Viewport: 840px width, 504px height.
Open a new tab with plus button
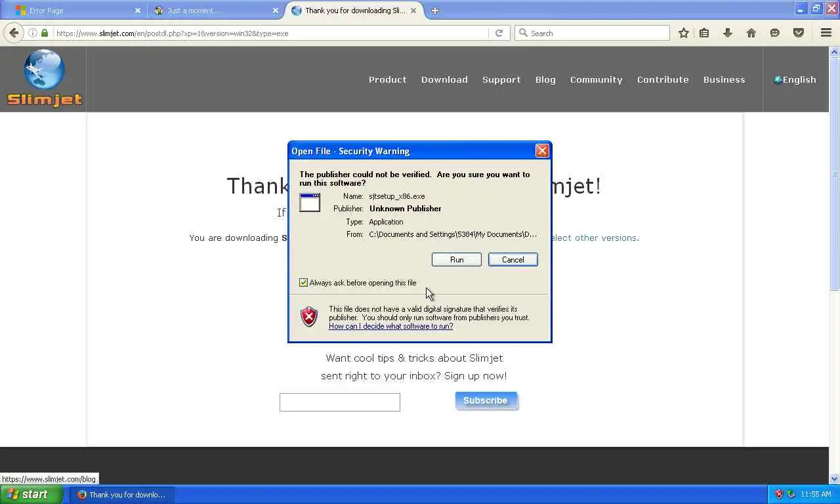(434, 10)
